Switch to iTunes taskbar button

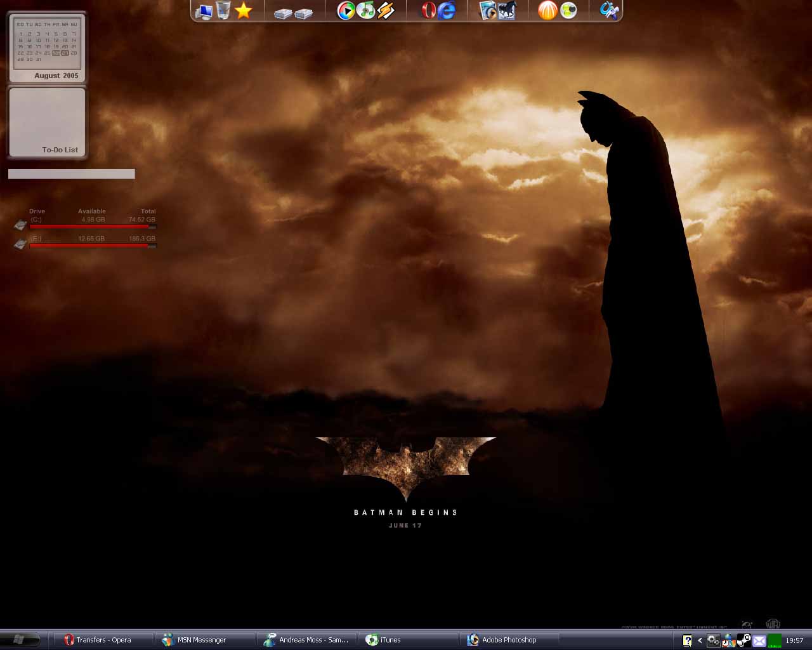point(409,640)
